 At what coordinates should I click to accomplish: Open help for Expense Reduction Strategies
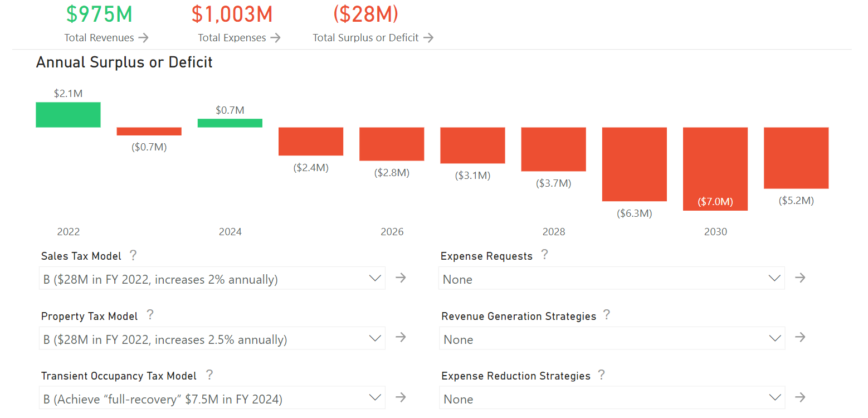(601, 375)
